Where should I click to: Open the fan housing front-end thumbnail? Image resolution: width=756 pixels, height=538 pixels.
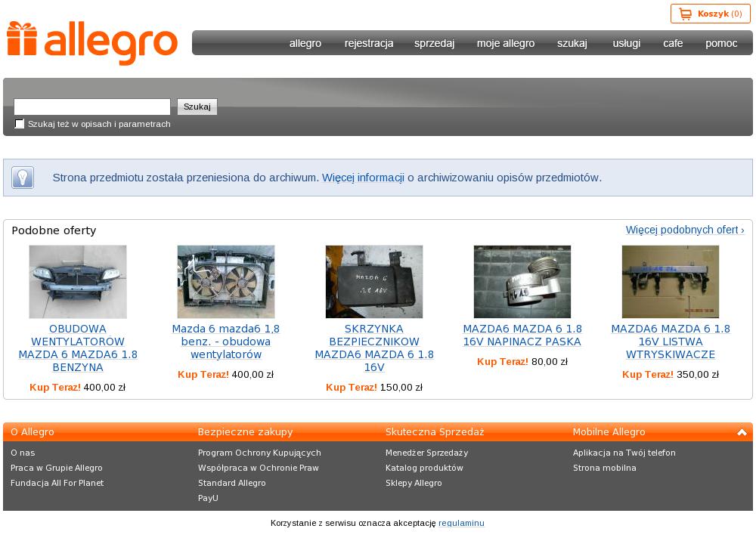(x=78, y=282)
